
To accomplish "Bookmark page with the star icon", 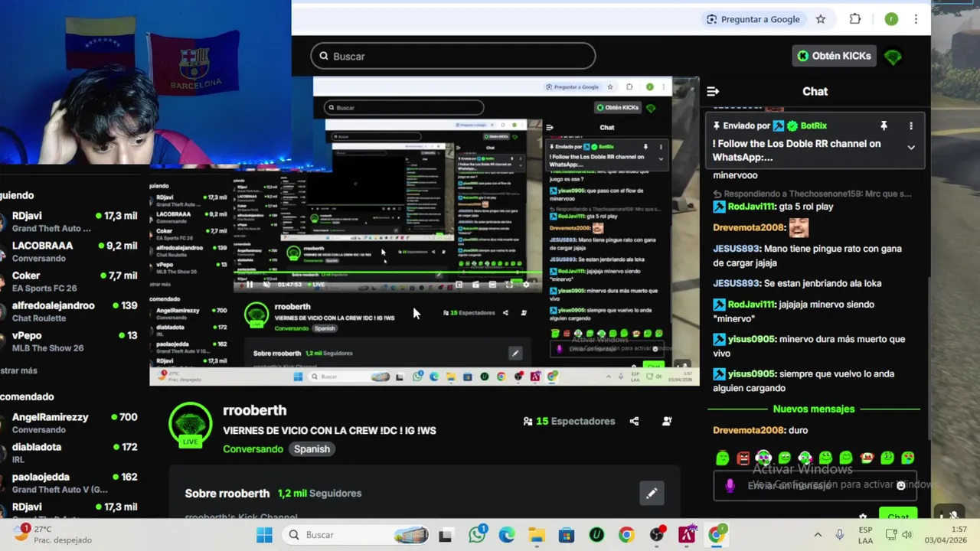I will (821, 19).
